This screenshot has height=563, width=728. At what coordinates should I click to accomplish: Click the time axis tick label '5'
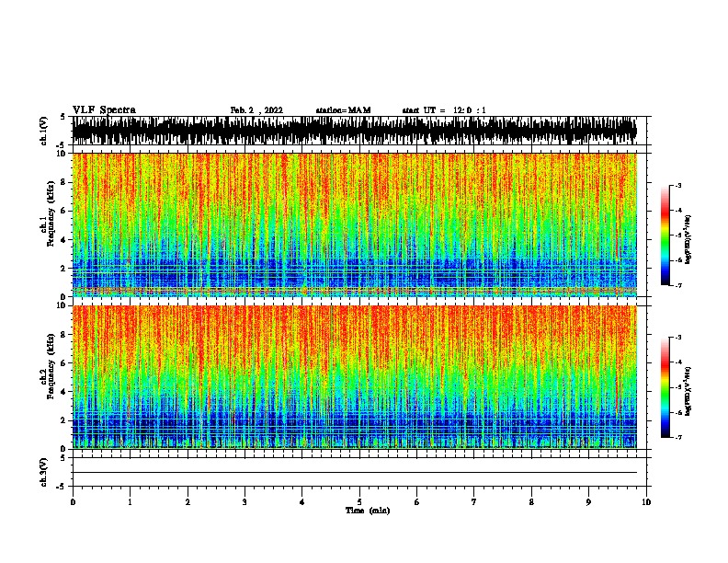(359, 502)
